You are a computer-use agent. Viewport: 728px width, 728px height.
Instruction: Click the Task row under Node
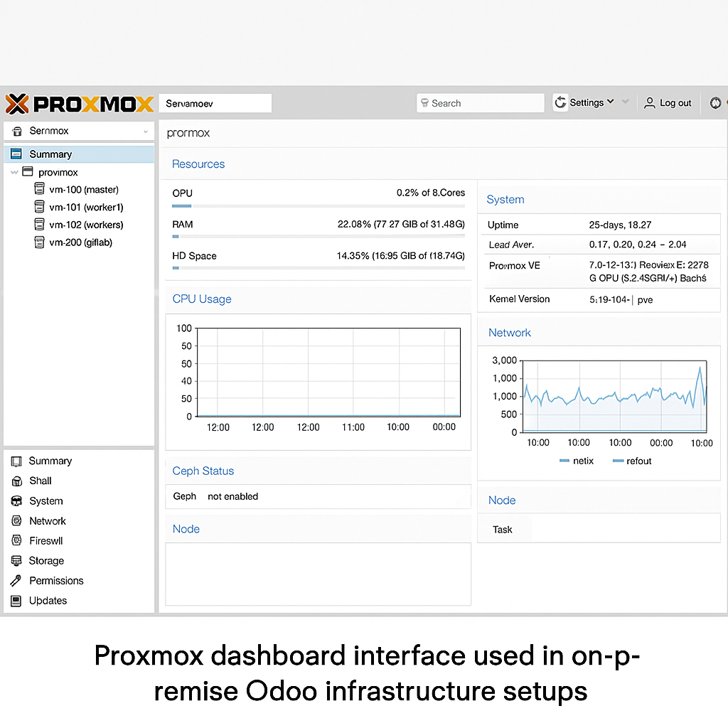coord(599,530)
